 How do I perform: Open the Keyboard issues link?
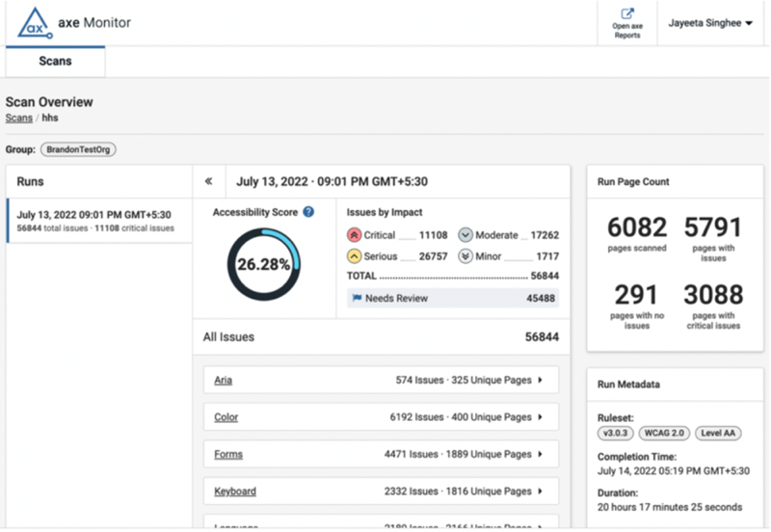click(x=235, y=492)
